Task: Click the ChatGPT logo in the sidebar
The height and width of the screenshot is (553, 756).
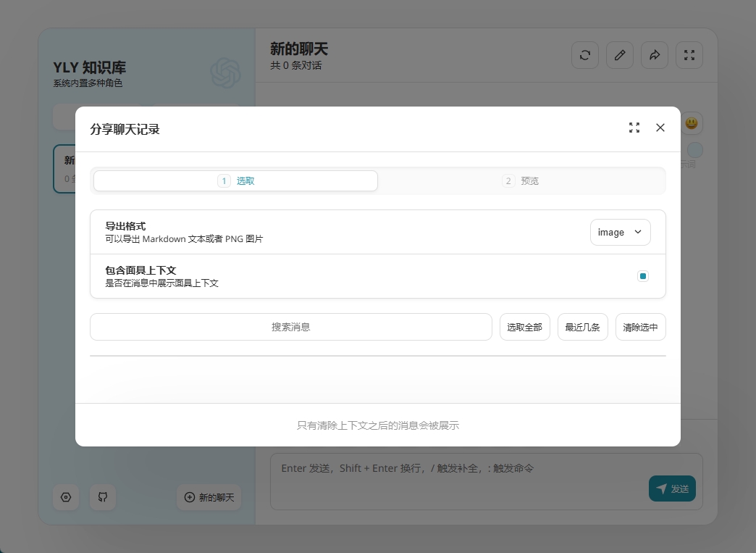Action: tap(225, 72)
